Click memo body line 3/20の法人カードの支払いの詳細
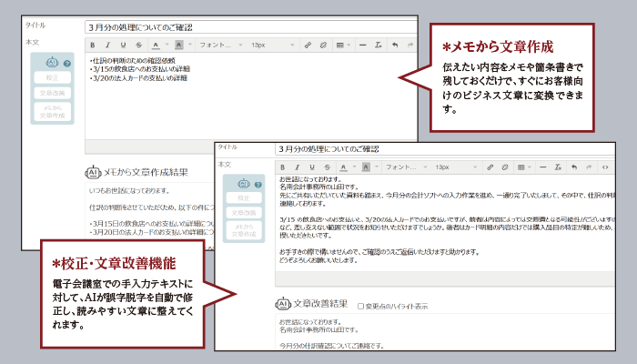637x364 pixels. [138, 78]
